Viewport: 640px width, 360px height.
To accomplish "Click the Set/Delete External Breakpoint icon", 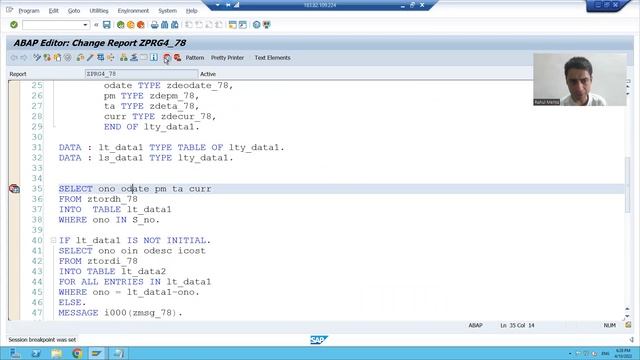I will [x=177, y=58].
